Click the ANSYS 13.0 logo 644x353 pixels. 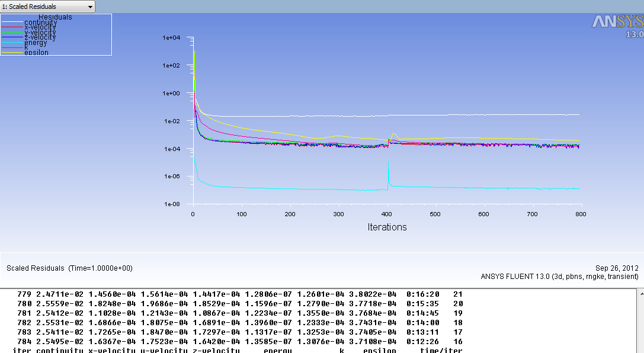(x=617, y=25)
